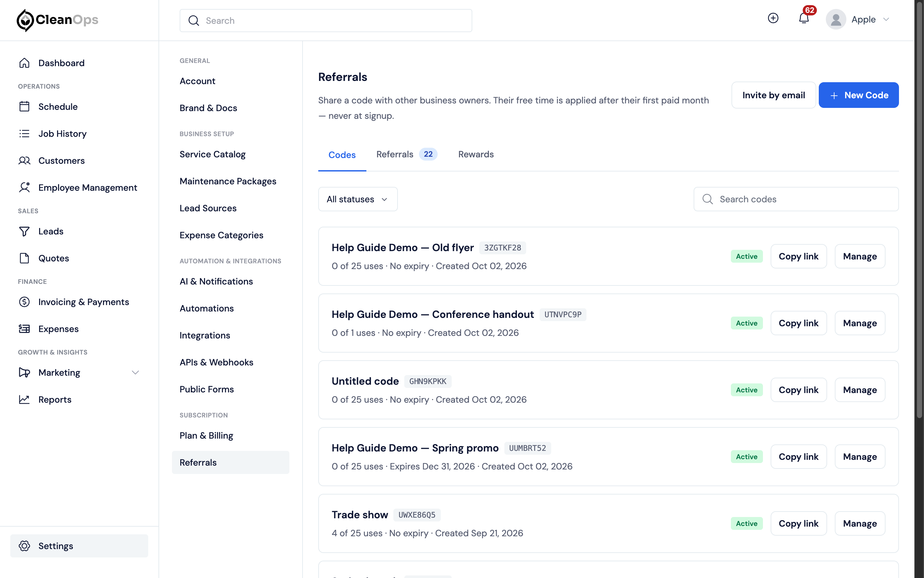Click the UTNVPC9P code badge
Screen dimensions: 924x578
[x=563, y=315]
